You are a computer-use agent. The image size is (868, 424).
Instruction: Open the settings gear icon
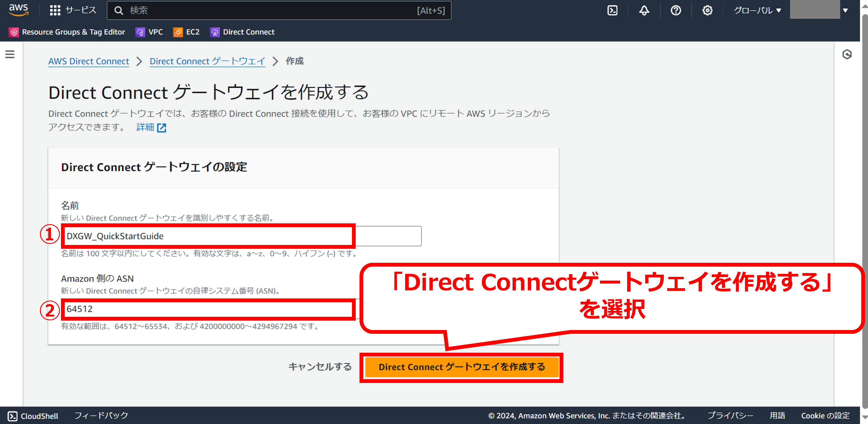pos(707,11)
